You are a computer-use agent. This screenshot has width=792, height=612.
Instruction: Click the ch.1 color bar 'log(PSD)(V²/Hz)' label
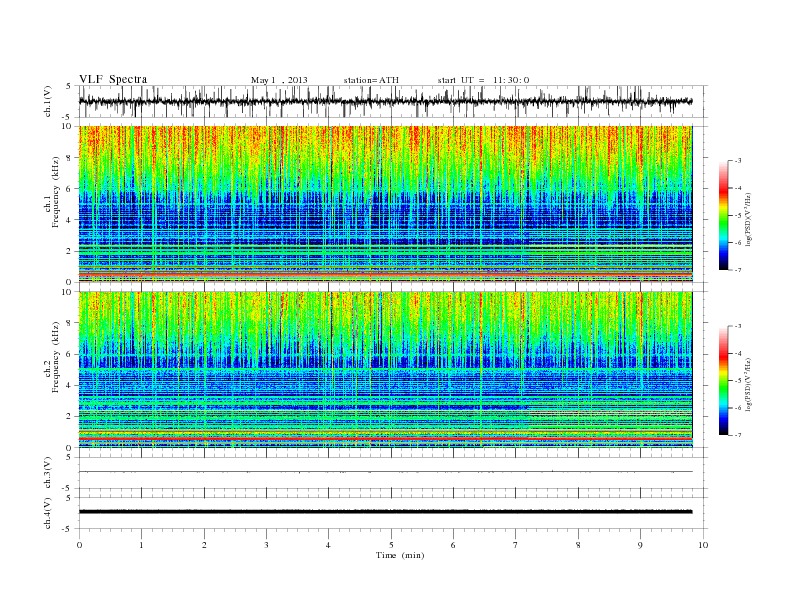tap(748, 219)
